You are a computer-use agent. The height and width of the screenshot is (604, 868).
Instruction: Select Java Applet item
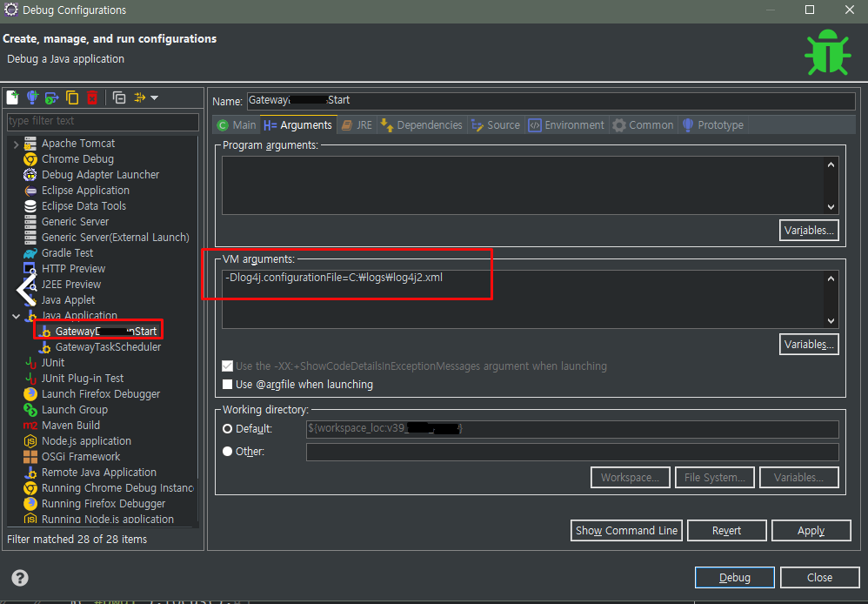tap(68, 299)
